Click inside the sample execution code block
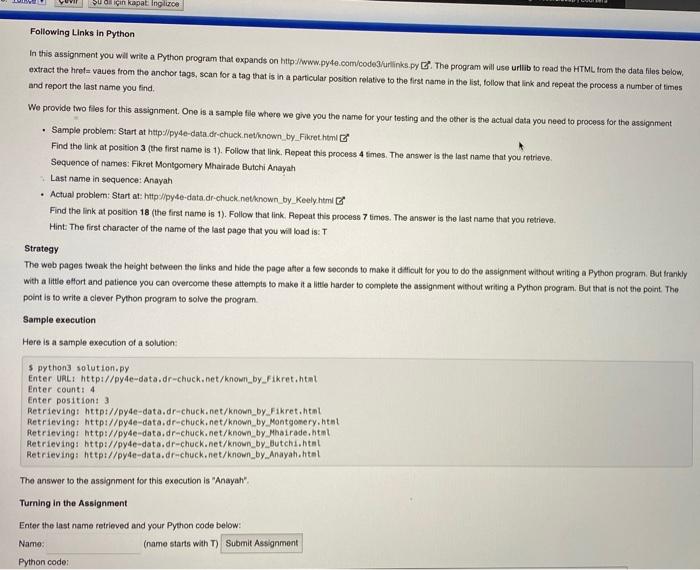Viewport: 700px width, 570px height. point(357,412)
